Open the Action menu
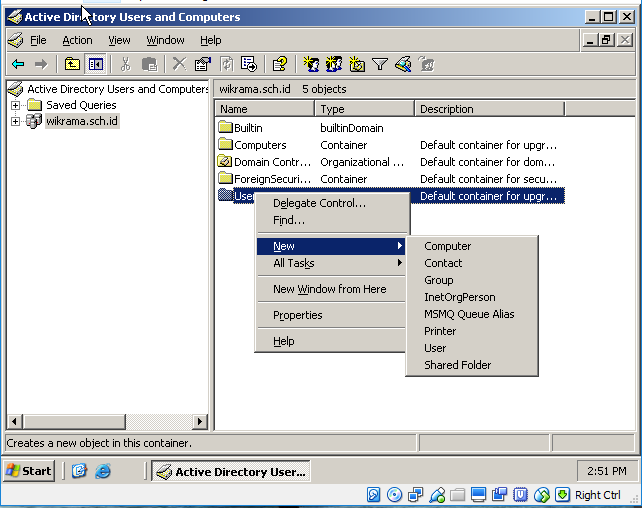The image size is (642, 508). (77, 40)
